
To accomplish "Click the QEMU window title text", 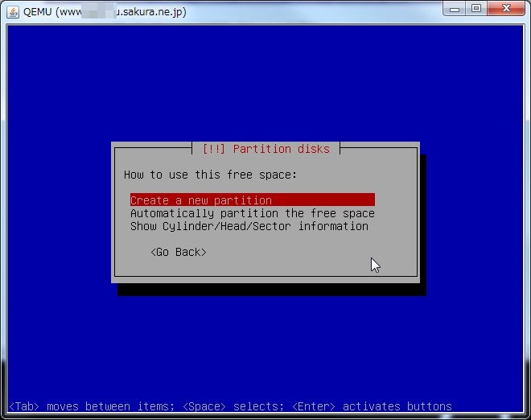I will [105, 12].
